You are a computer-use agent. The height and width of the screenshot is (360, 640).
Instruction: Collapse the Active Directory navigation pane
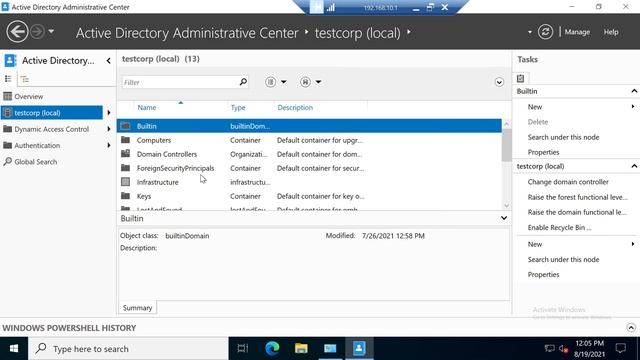(x=109, y=61)
